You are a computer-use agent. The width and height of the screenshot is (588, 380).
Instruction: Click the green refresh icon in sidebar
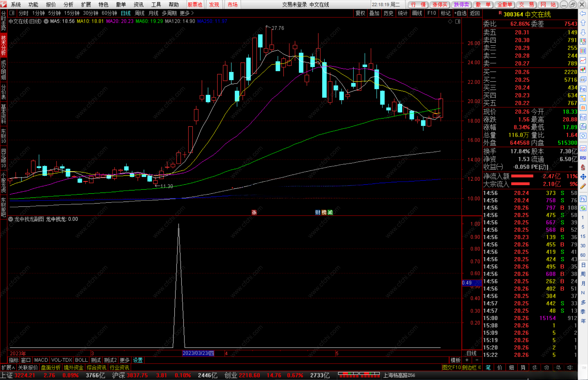tap(583, 208)
